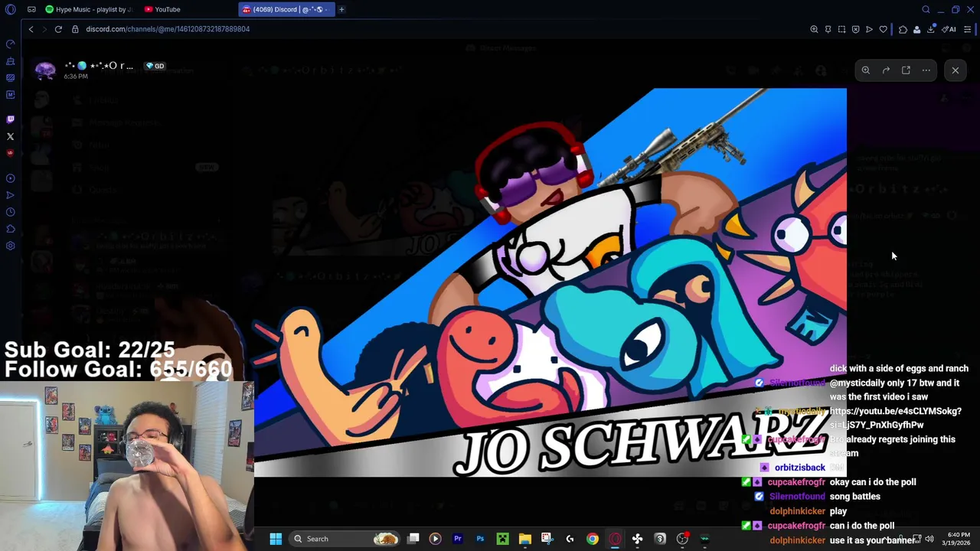Open Google Chrome from taskbar
The width and height of the screenshot is (980, 551).
[x=593, y=539]
